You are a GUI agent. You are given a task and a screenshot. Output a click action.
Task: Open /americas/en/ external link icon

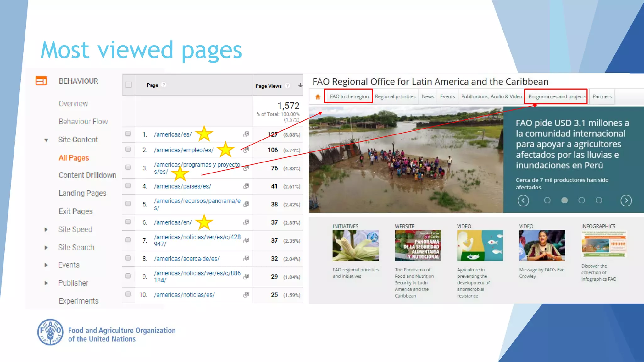(246, 222)
